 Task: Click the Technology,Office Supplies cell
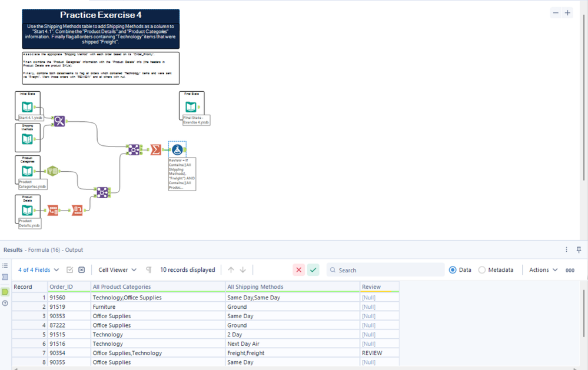[x=158, y=298]
